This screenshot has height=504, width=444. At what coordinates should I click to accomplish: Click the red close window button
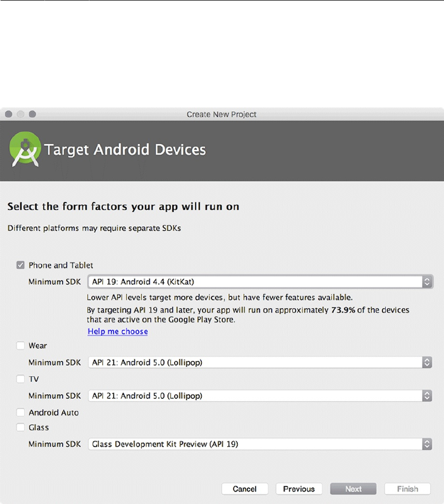pos(9,114)
